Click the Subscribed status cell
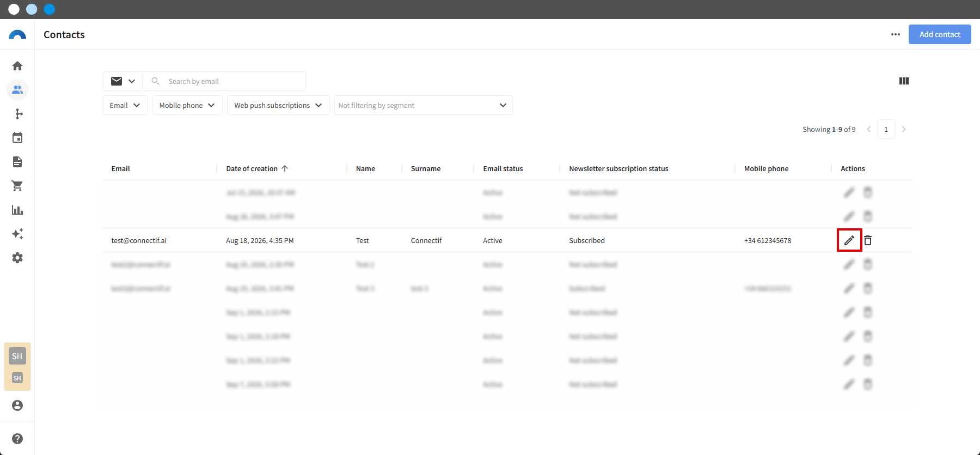The image size is (980, 455). pos(587,240)
